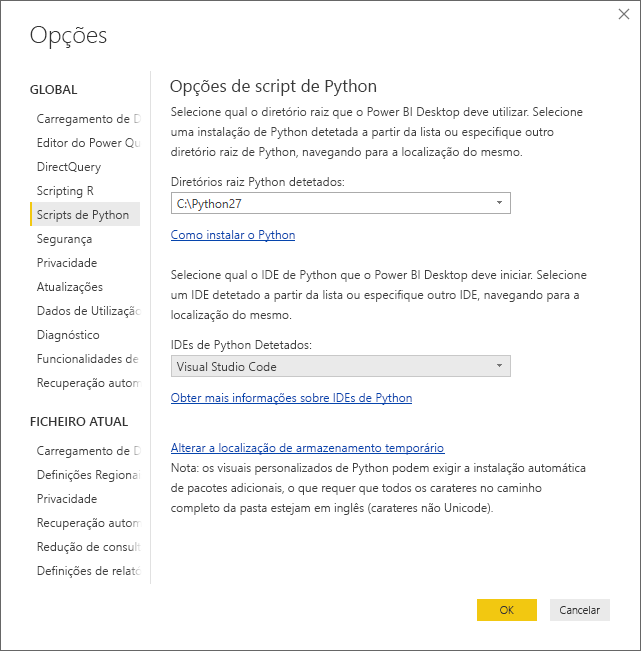Screen dimensions: 641x651
Task: Open Definições Regionais settings
Action: (x=88, y=475)
